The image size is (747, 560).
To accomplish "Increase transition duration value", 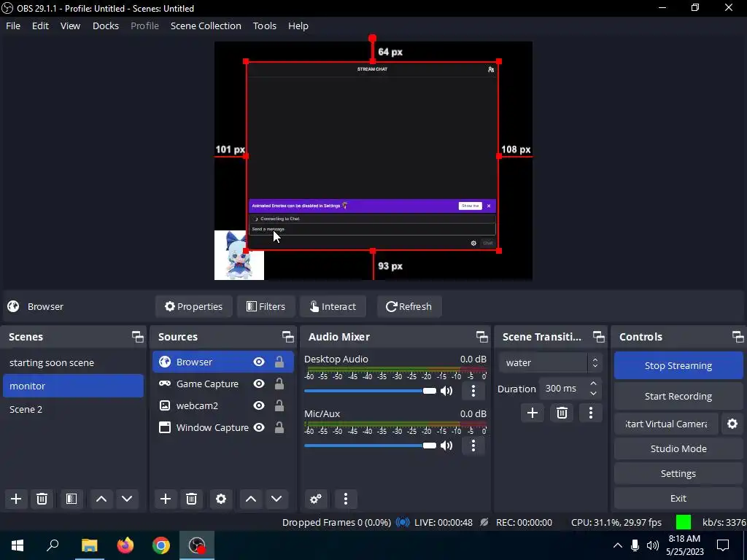I will pyautogui.click(x=593, y=384).
